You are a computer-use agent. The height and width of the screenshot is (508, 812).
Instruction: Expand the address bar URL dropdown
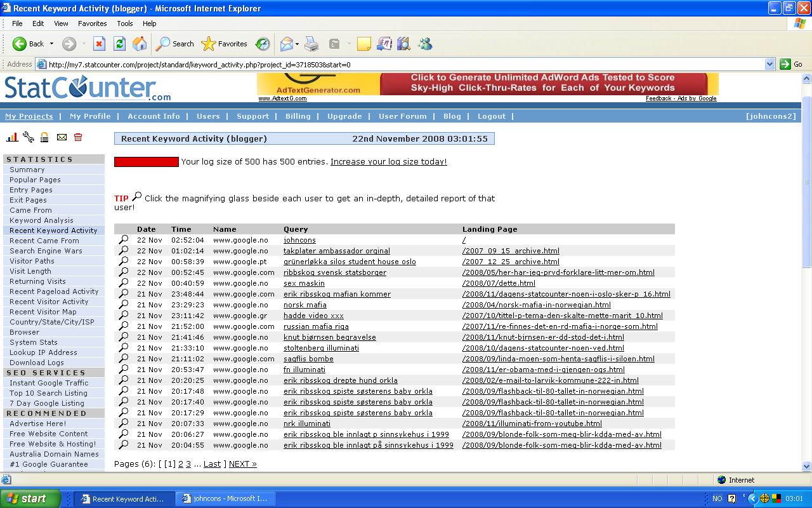click(x=769, y=64)
